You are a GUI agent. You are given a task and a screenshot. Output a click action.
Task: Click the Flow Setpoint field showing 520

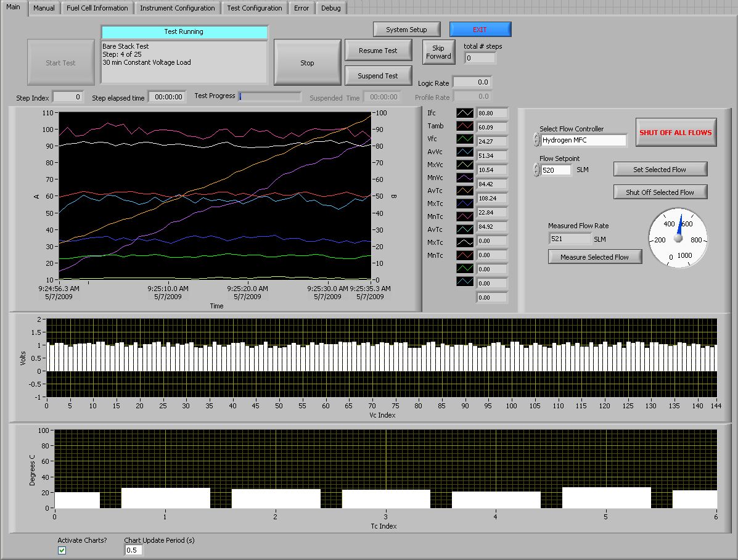tap(556, 170)
